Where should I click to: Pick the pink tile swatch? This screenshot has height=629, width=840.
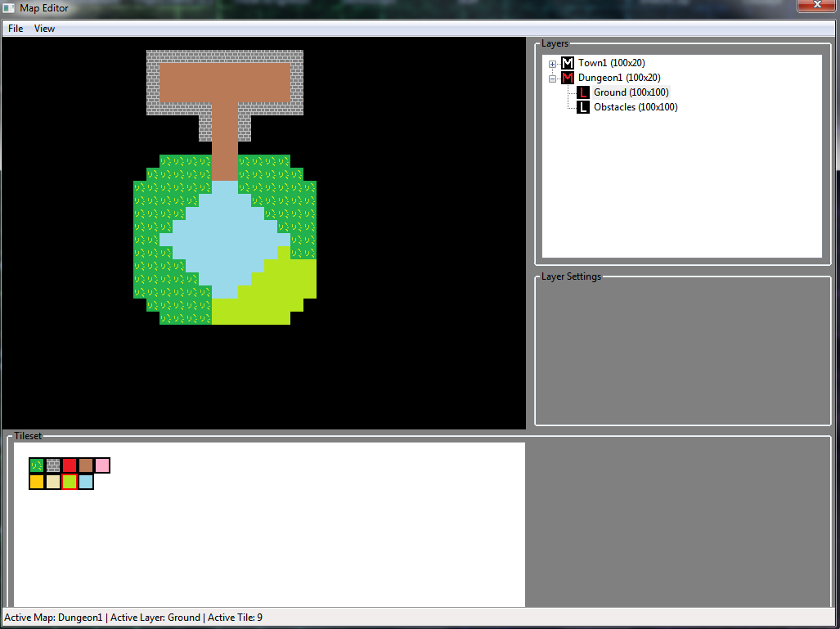(x=102, y=465)
